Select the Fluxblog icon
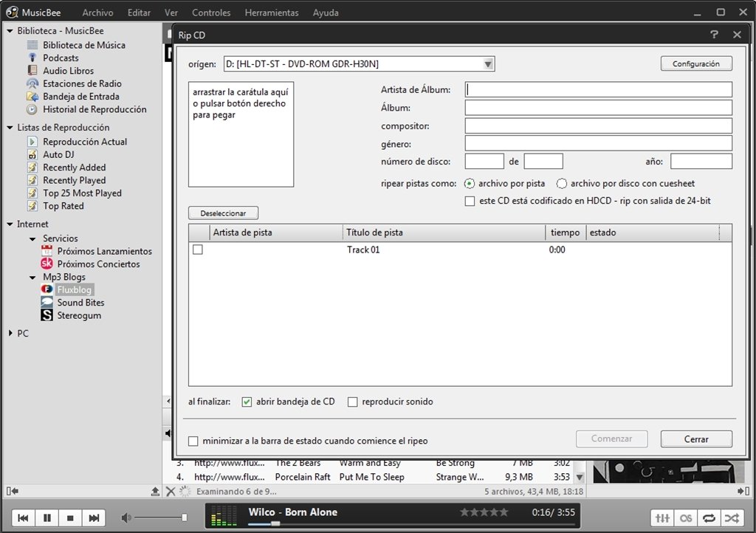This screenshot has width=756, height=533. tap(47, 289)
